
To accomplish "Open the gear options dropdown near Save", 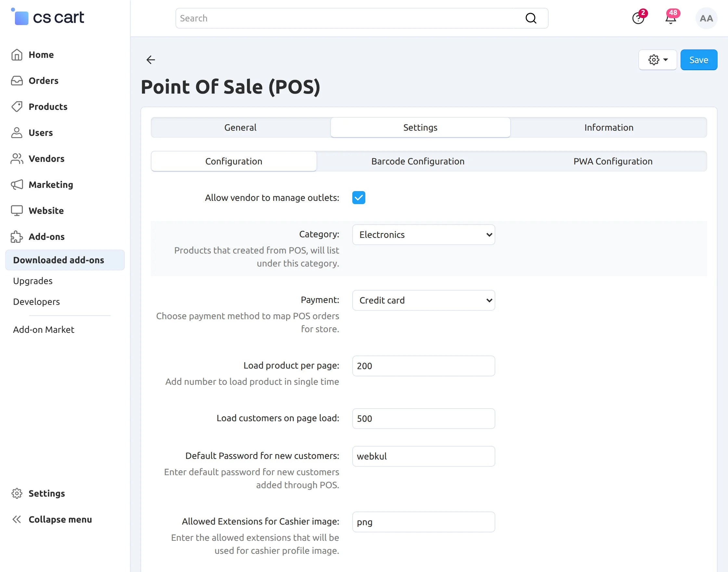I will pos(657,60).
